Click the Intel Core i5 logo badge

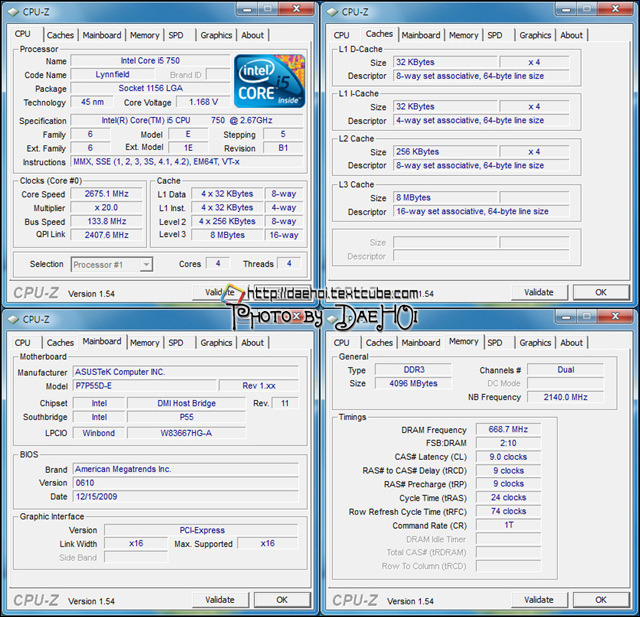pyautogui.click(x=269, y=81)
